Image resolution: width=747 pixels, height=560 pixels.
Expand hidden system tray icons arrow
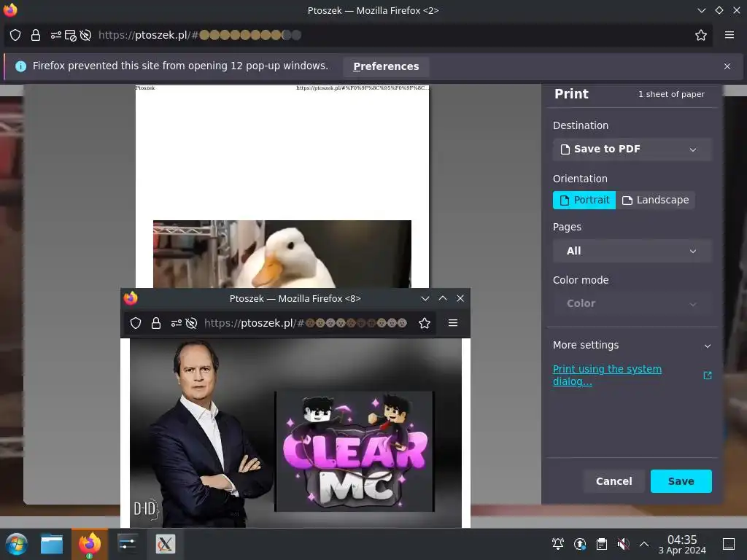pos(644,544)
